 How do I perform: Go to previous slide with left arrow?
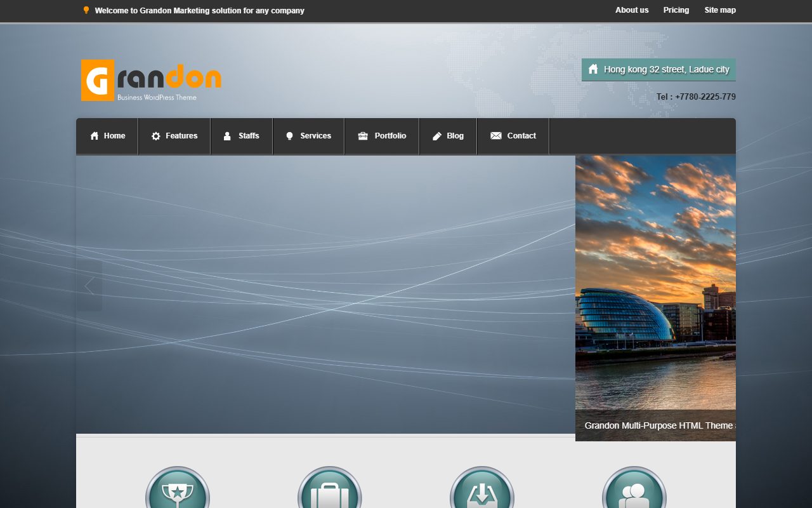click(89, 286)
